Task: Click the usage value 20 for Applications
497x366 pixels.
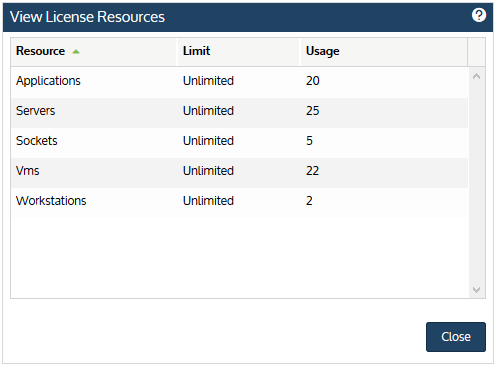Action: tap(313, 81)
